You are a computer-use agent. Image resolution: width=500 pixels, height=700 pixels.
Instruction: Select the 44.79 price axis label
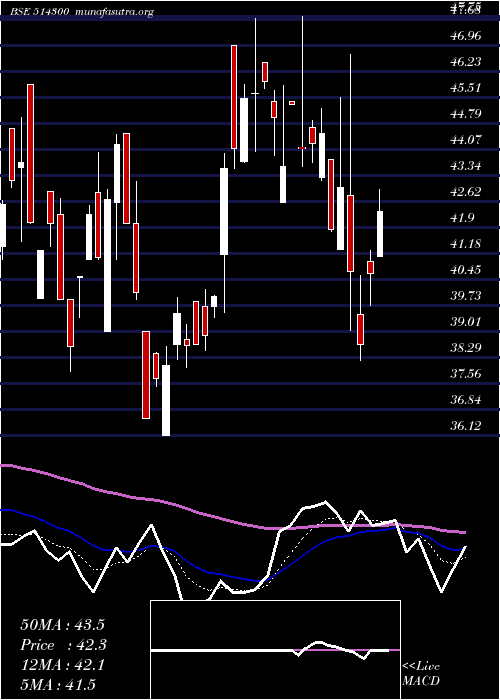[466, 113]
